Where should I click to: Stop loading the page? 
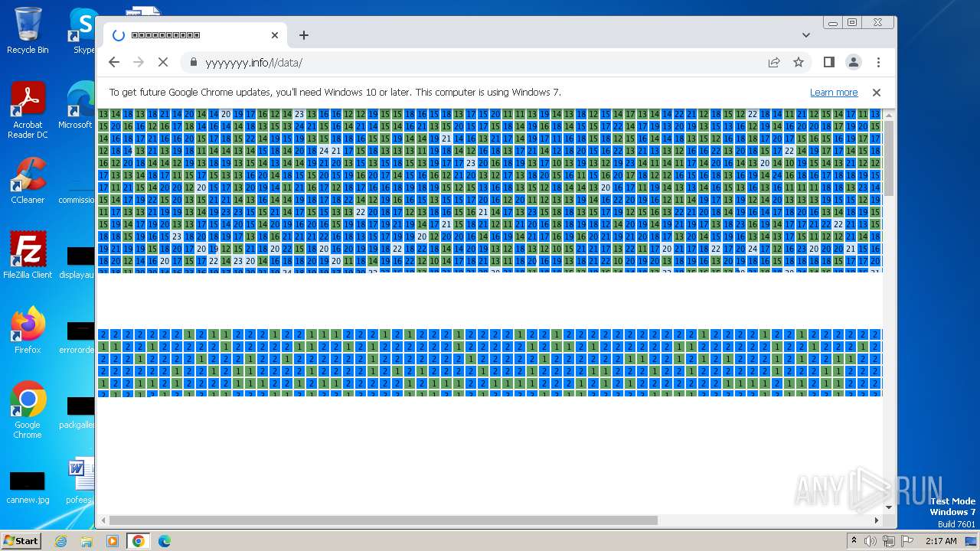[x=163, y=62]
